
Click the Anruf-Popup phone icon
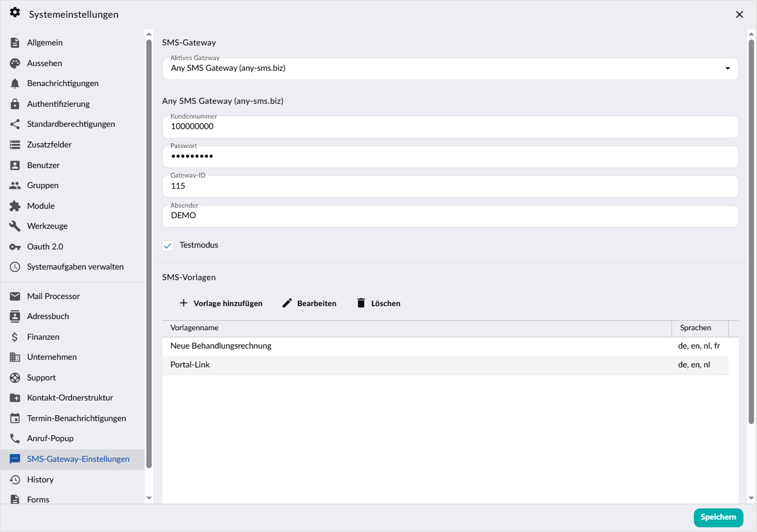(x=15, y=438)
